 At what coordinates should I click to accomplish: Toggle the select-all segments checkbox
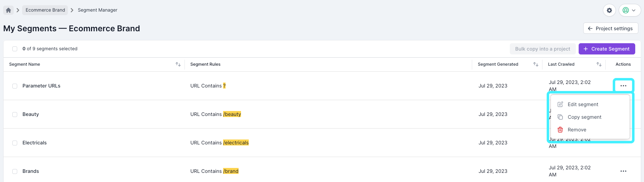15,49
